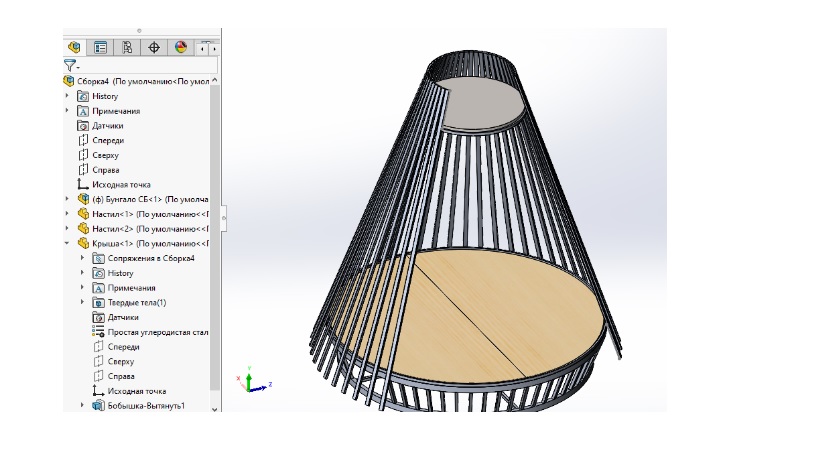Expand the (ф) Бунгало СБ<1> subassembly
819x460 pixels.
pos(68,199)
